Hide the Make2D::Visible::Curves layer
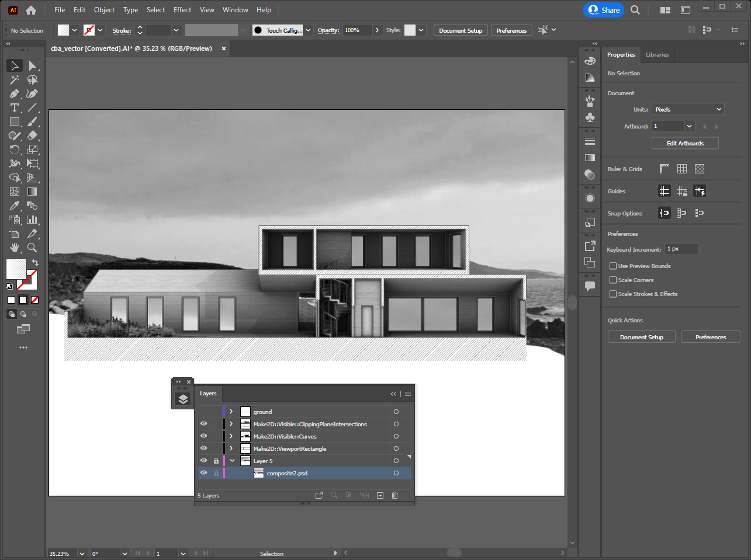Viewport: 751px width, 560px height. pyautogui.click(x=203, y=436)
